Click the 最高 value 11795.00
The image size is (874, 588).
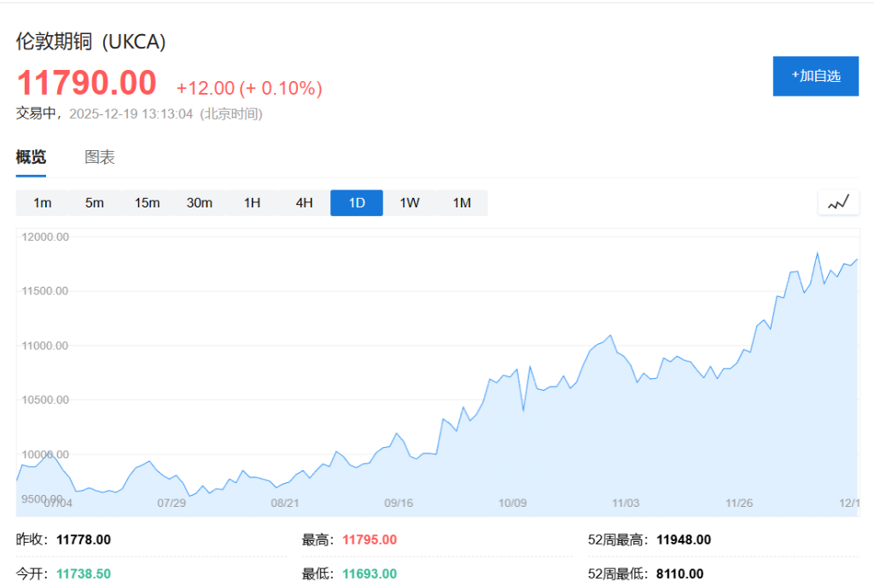[x=369, y=539]
